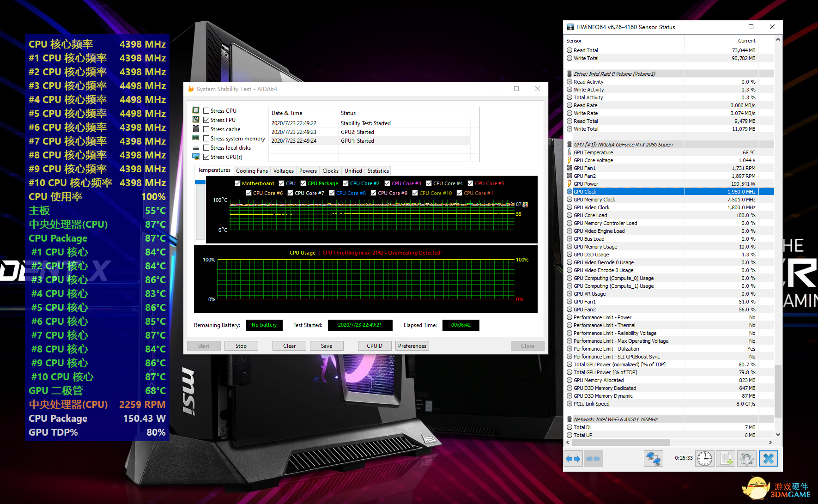Switch to the Cooling Fans tab
This screenshot has height=504, width=818.
252,171
